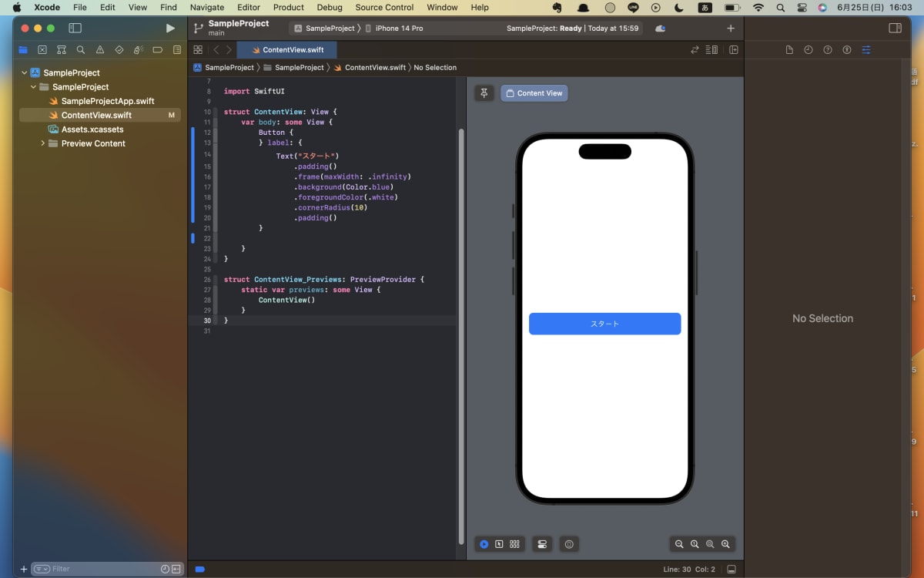Go back in editor history
The width and height of the screenshot is (924, 578).
point(216,49)
